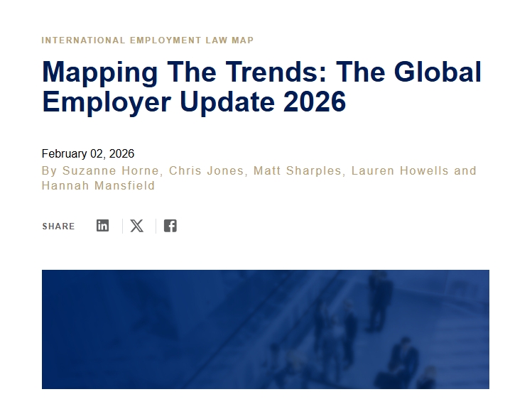Share the article on Facebook
Viewport: 532px width, 404px height.
170,226
